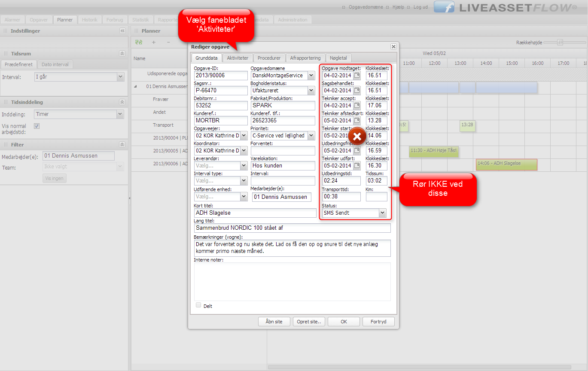588x371 pixels.
Task: Open calendar picker for Tekniker accept
Action: (x=357, y=106)
